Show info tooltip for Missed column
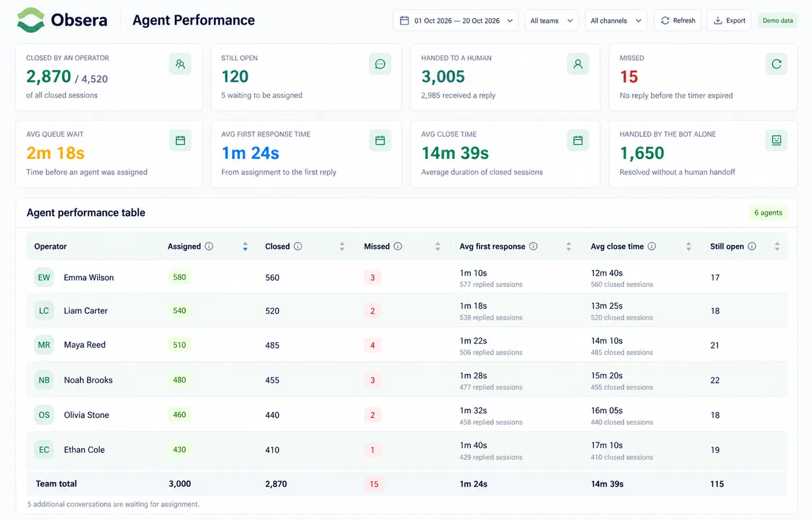The image size is (812, 520). coord(398,246)
